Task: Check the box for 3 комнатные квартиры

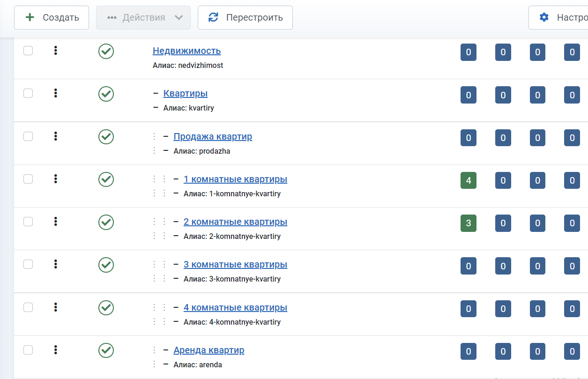Action: point(28,264)
